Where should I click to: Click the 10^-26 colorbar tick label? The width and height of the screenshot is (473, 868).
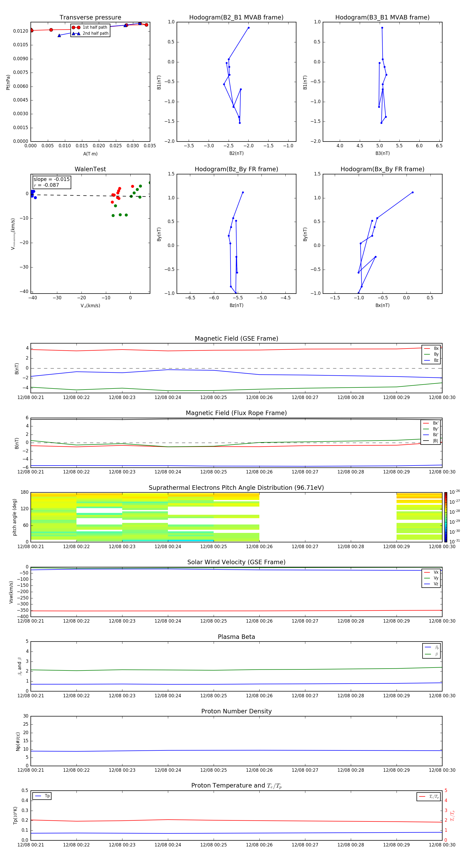click(455, 492)
